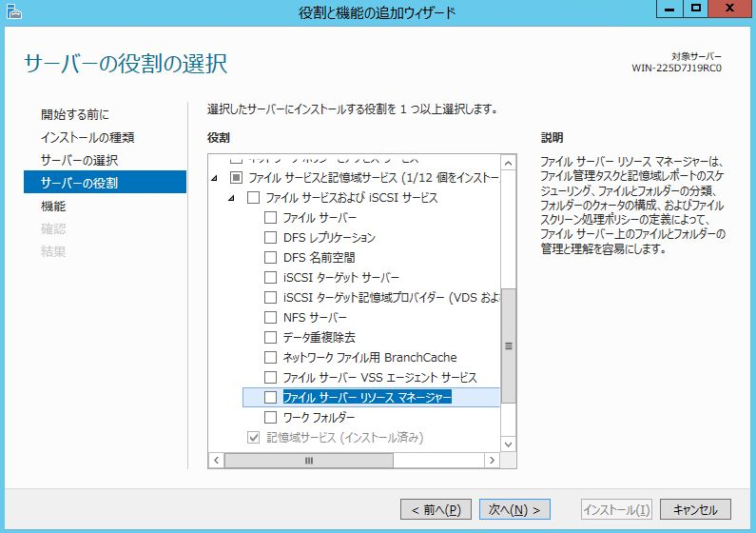Check ファイル サーバー リソース マネージャー checkbox
The width and height of the screenshot is (756, 533).
271,398
